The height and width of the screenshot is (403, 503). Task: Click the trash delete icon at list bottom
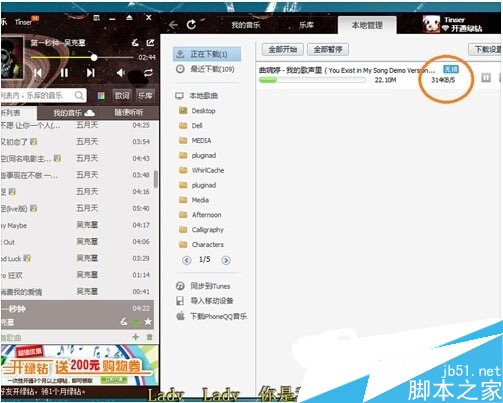(150, 337)
